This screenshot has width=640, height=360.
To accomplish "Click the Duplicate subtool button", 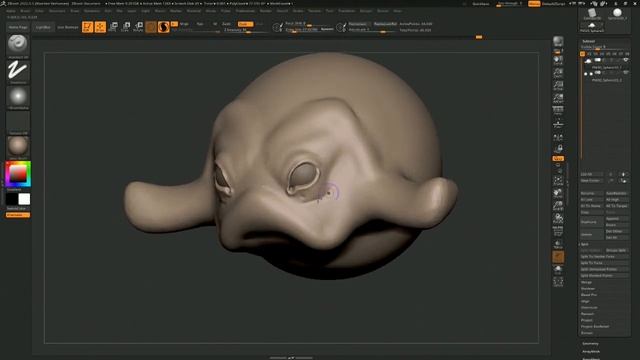I will [x=592, y=222].
